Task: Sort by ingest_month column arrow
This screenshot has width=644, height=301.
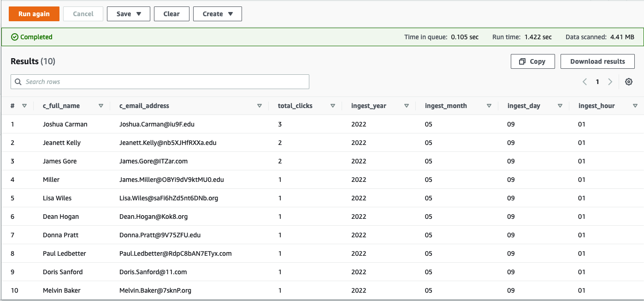Action: pos(489,106)
